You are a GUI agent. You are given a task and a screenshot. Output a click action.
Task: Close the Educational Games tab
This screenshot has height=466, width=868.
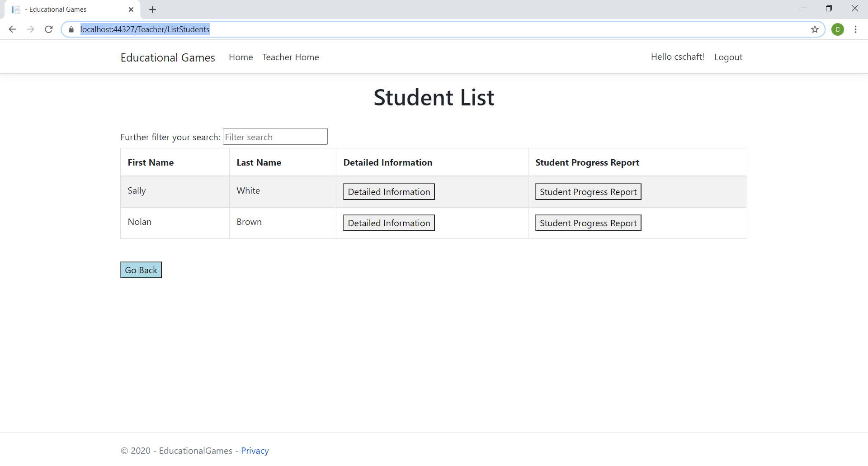point(131,10)
